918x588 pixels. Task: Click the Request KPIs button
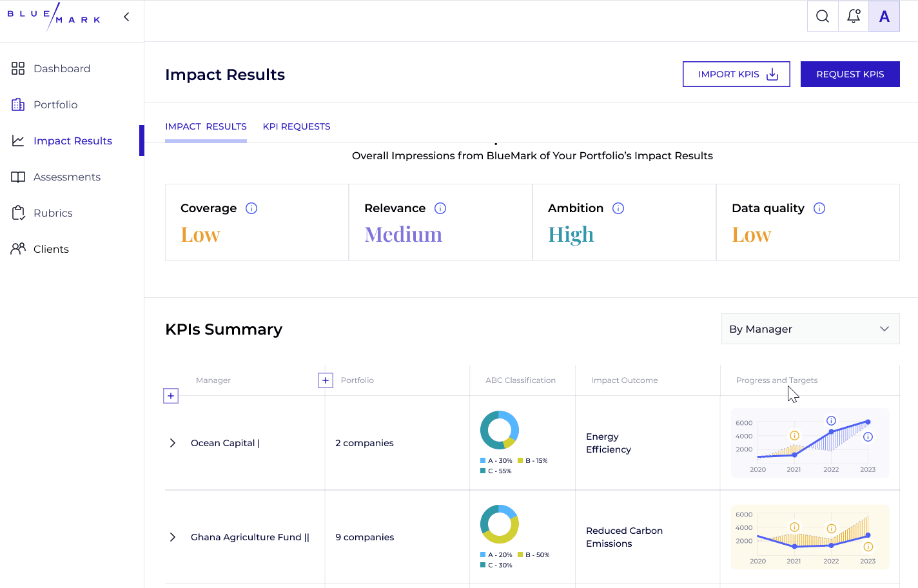point(850,74)
